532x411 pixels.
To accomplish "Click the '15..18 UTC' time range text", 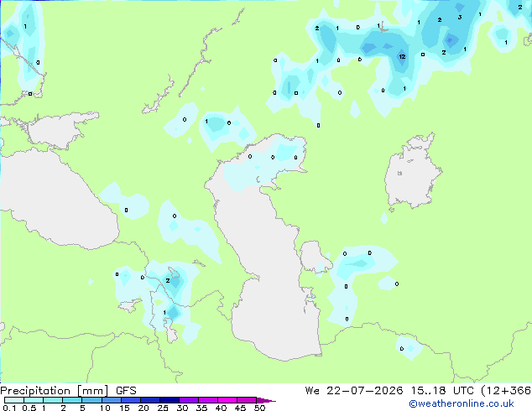I will 441,391.
